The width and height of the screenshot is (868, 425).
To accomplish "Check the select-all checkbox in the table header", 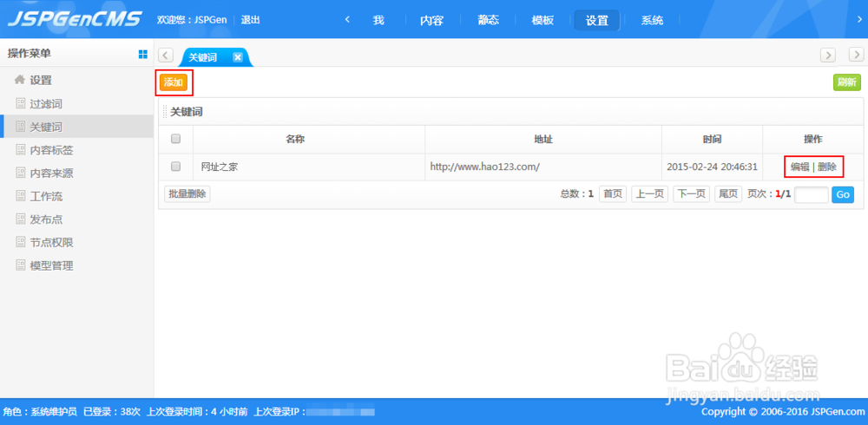I will pyautogui.click(x=176, y=139).
